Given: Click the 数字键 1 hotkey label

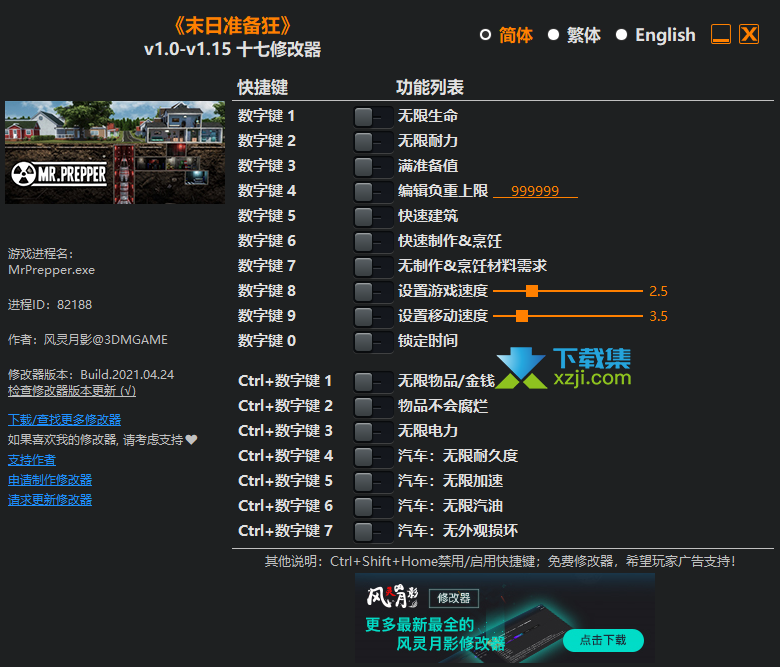Looking at the screenshot, I should [x=267, y=116].
